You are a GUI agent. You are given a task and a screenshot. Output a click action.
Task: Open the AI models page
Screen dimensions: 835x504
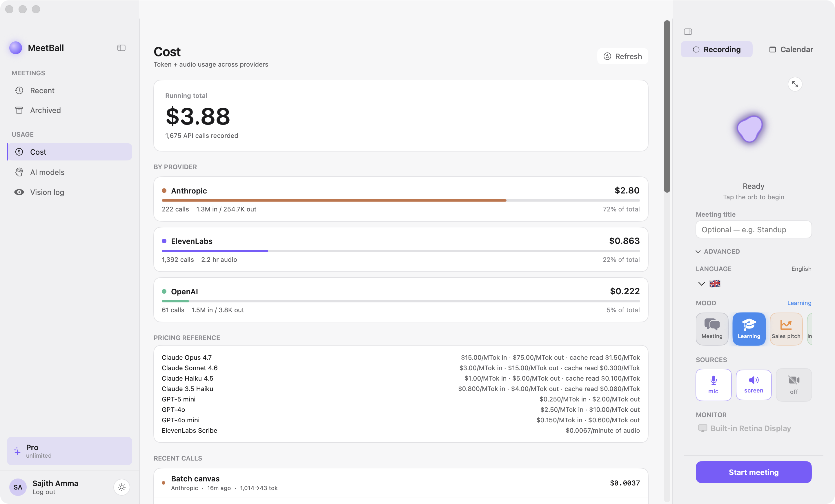coord(70,172)
